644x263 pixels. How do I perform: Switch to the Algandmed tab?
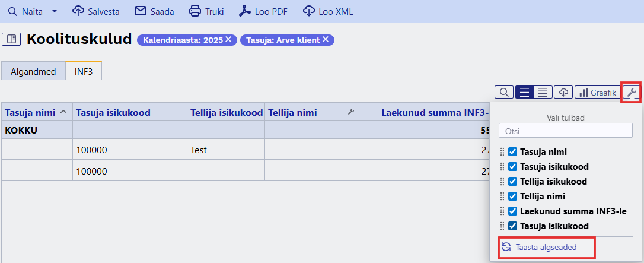pos(33,71)
